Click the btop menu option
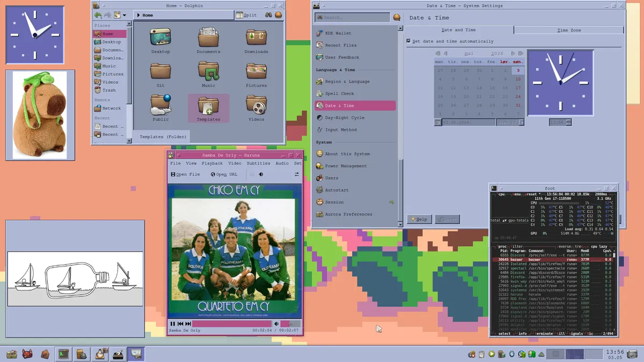Viewport: 644px width, 362px height. 517,195
